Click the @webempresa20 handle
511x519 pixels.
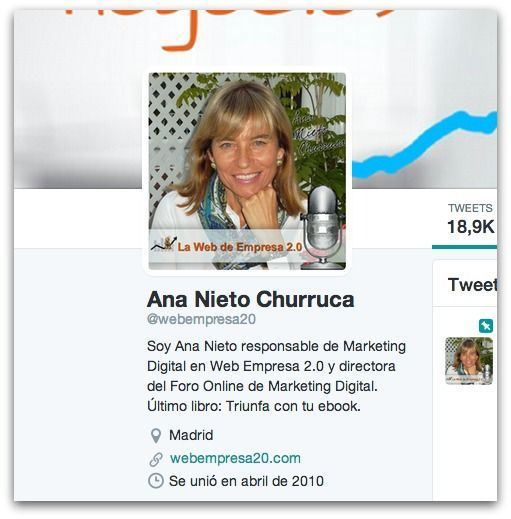tap(201, 319)
